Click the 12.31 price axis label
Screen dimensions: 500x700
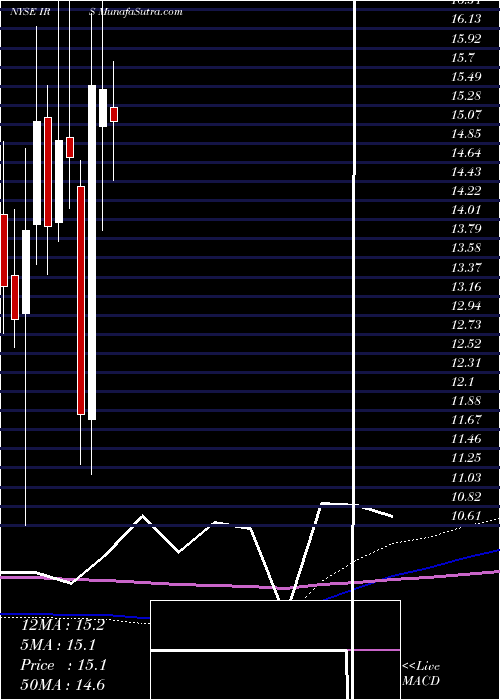point(466,362)
